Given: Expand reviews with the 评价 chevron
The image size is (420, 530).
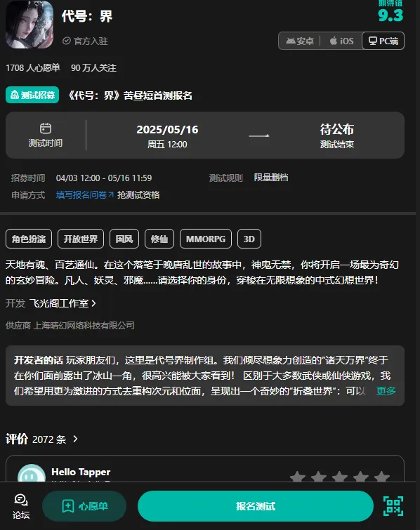Looking at the screenshot, I should pos(75,439).
